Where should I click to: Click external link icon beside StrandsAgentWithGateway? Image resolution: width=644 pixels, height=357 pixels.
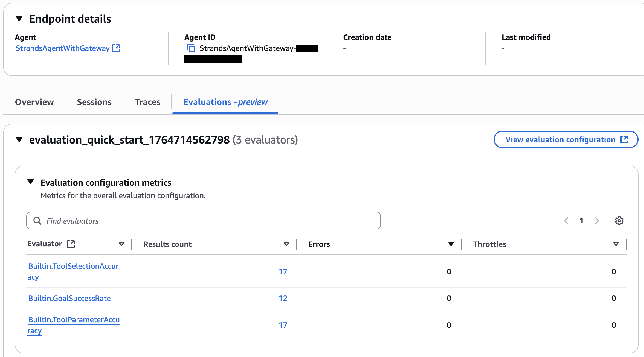click(116, 48)
